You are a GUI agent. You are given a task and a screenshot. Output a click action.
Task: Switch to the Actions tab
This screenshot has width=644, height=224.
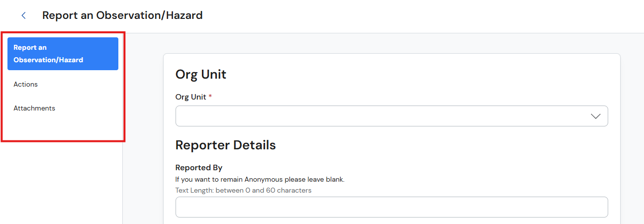25,84
